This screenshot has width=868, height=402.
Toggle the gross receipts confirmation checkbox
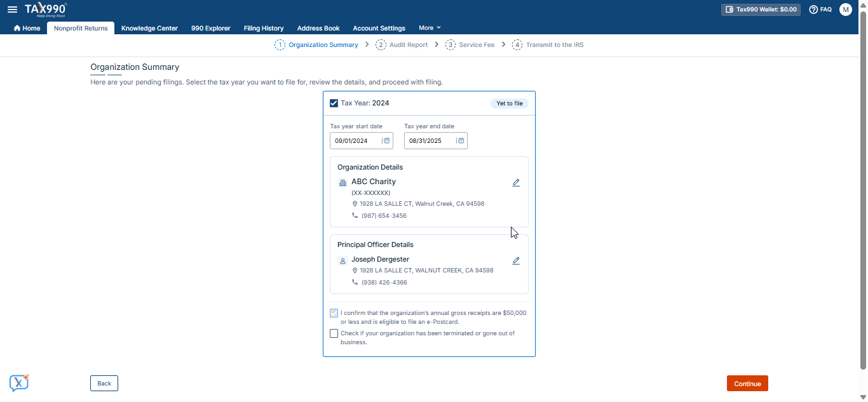pyautogui.click(x=334, y=313)
